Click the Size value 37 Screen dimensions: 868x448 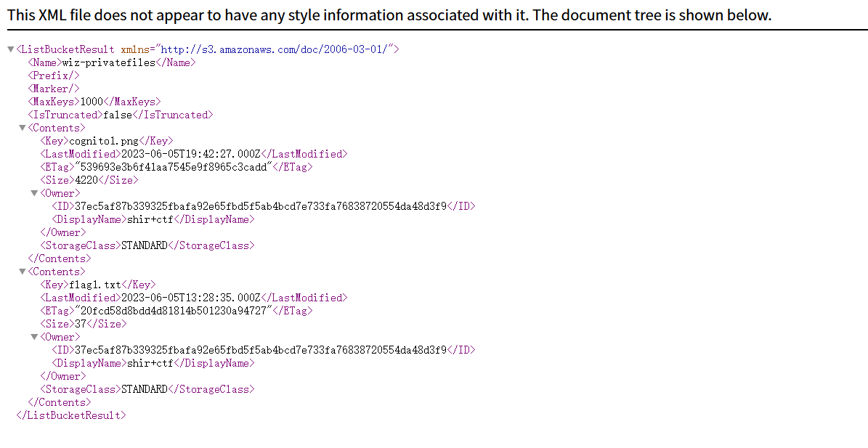[80, 324]
